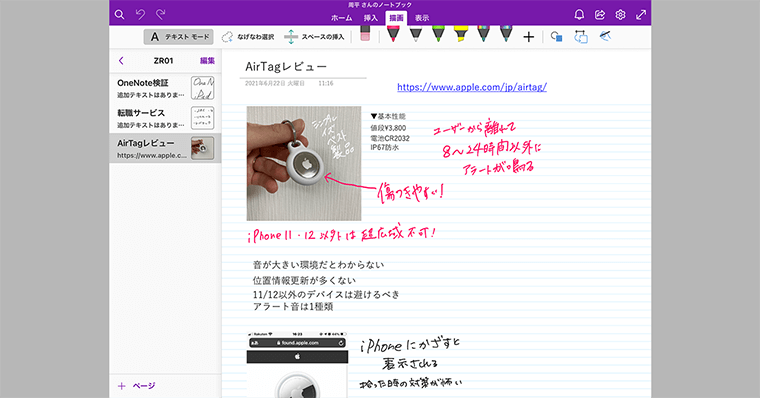Open search with the magnifier icon
The image size is (760, 398).
(119, 15)
